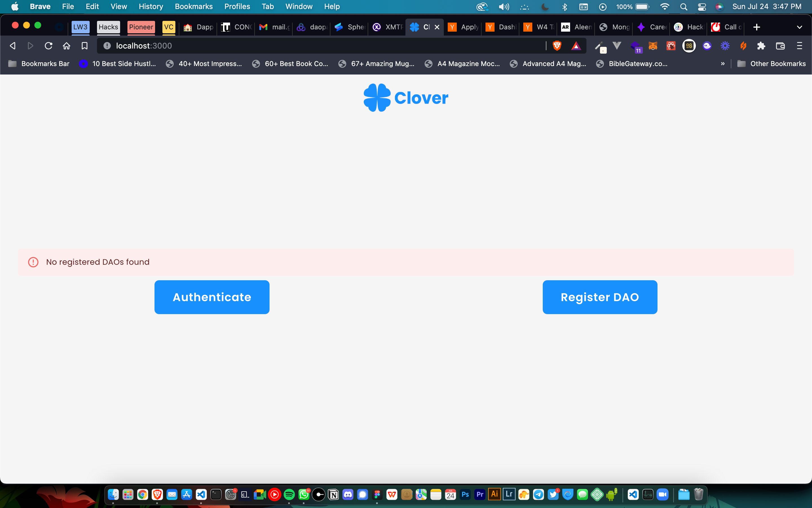Open the React developer tools extension
The image size is (812, 508).
[x=671, y=46]
